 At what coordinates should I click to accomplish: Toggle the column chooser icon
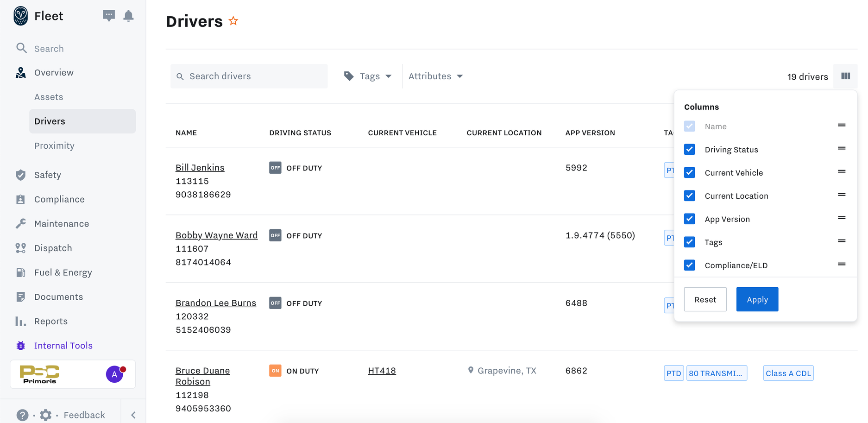tap(845, 76)
